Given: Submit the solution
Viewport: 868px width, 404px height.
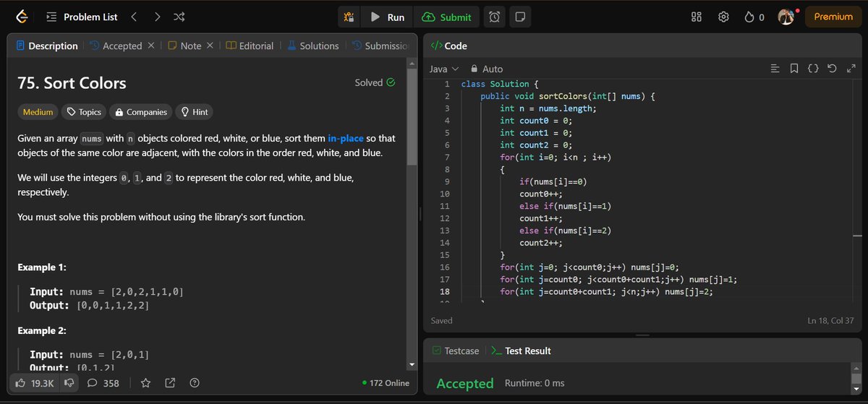Looking at the screenshot, I should pos(447,17).
